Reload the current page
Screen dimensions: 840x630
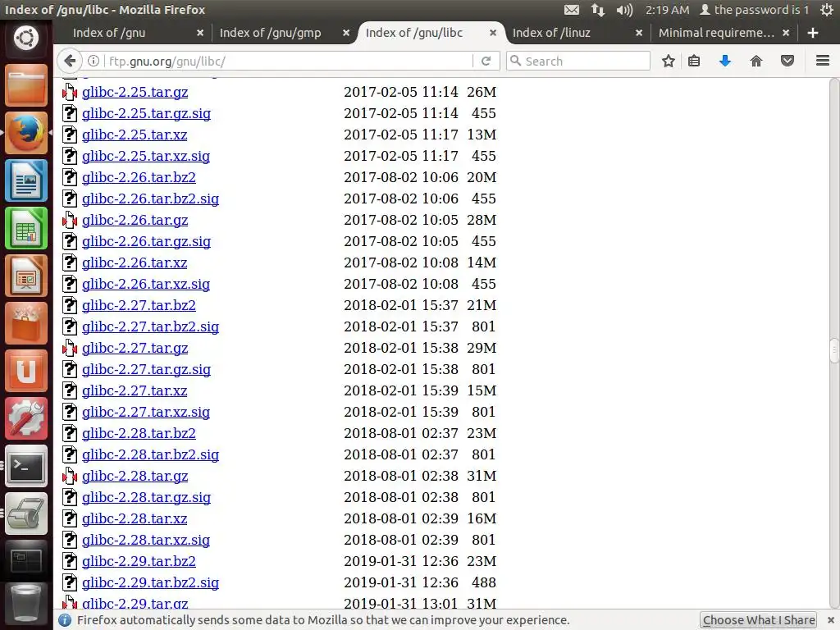click(x=486, y=61)
